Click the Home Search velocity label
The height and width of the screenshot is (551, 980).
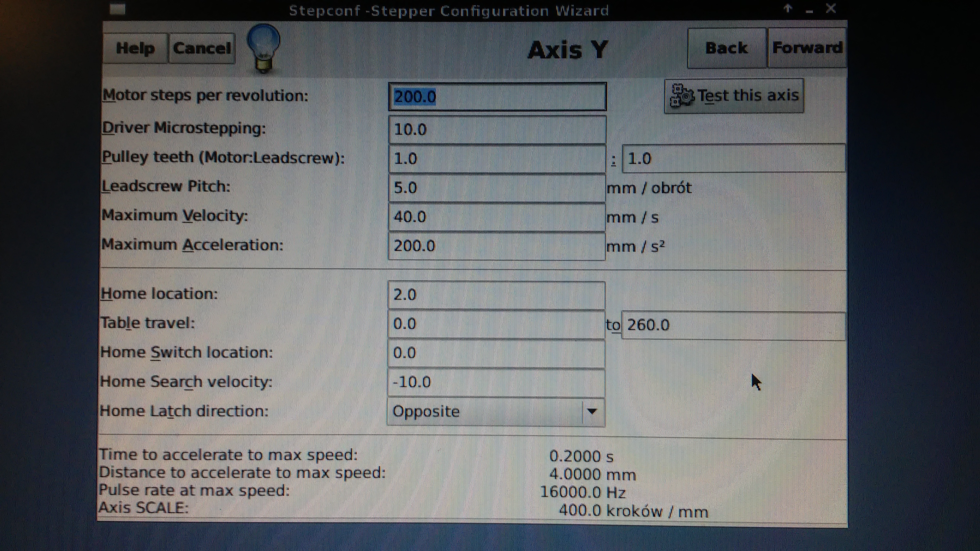coord(186,381)
